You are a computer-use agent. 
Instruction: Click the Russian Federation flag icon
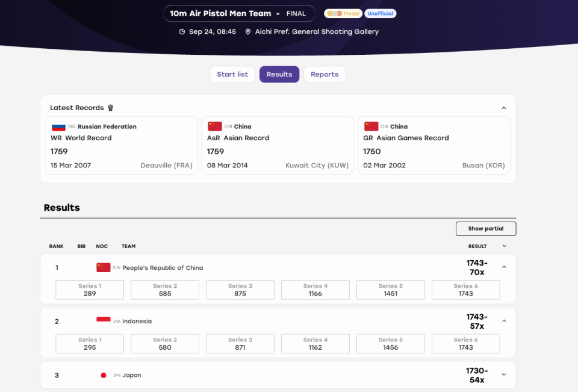[58, 126]
